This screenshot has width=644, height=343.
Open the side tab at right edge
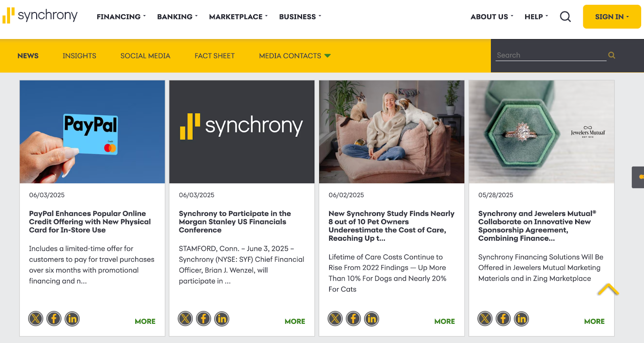point(638,177)
